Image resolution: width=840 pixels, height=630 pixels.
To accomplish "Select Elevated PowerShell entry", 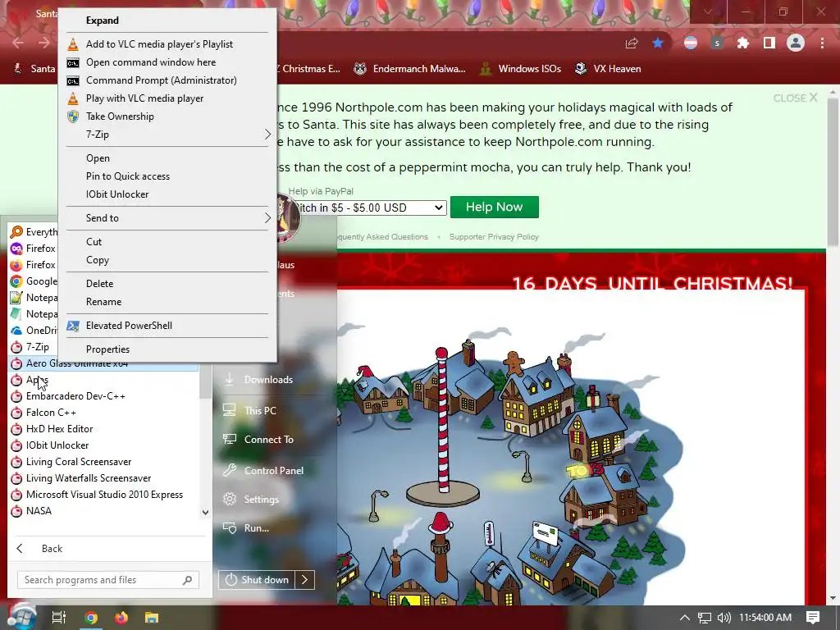I will (x=129, y=325).
